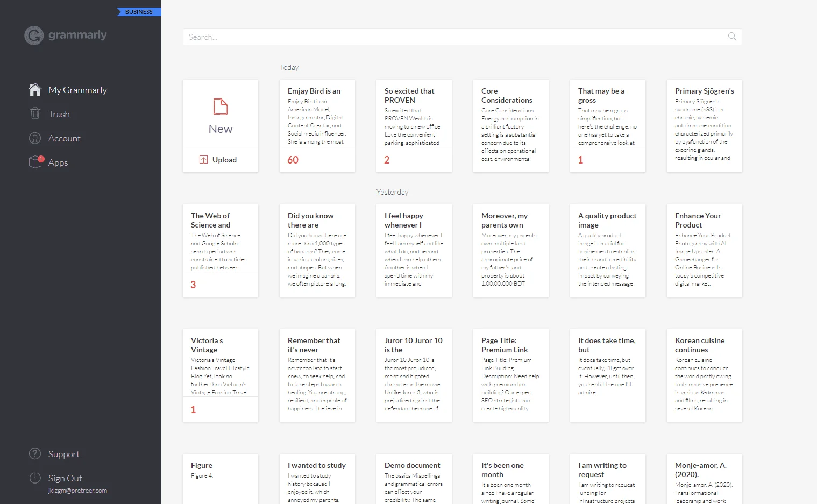Screen dimensions: 817x504
Task: Open "Enhance Your Product" document
Action: click(705, 251)
